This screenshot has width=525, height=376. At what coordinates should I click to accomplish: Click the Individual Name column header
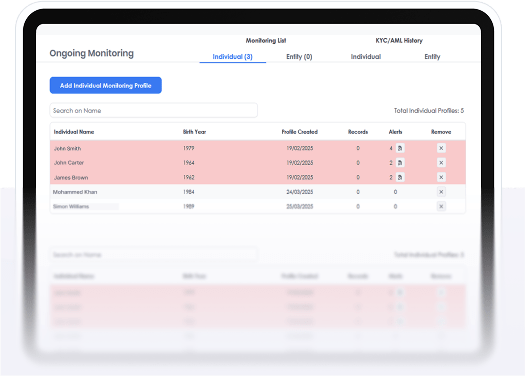74,132
